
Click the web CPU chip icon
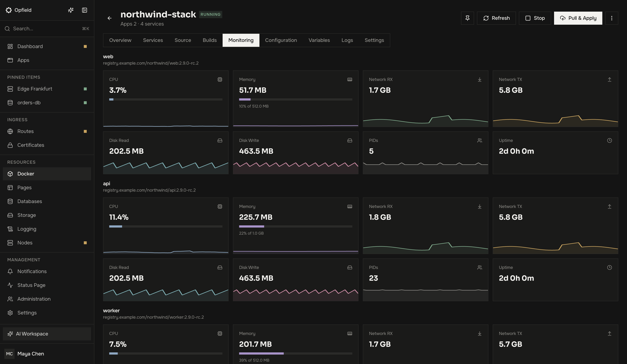click(220, 80)
